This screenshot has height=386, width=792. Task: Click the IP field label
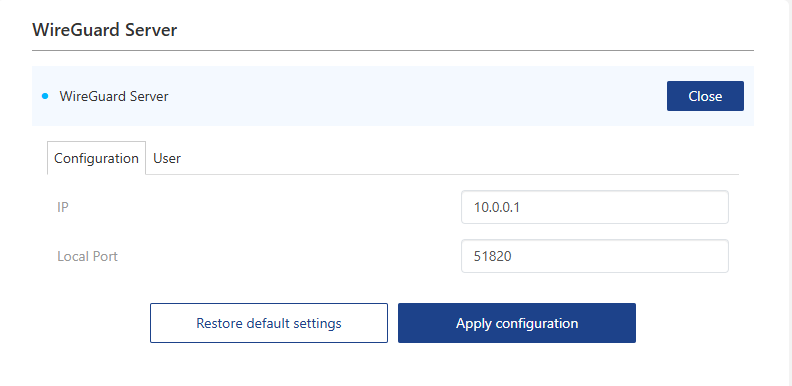point(63,207)
